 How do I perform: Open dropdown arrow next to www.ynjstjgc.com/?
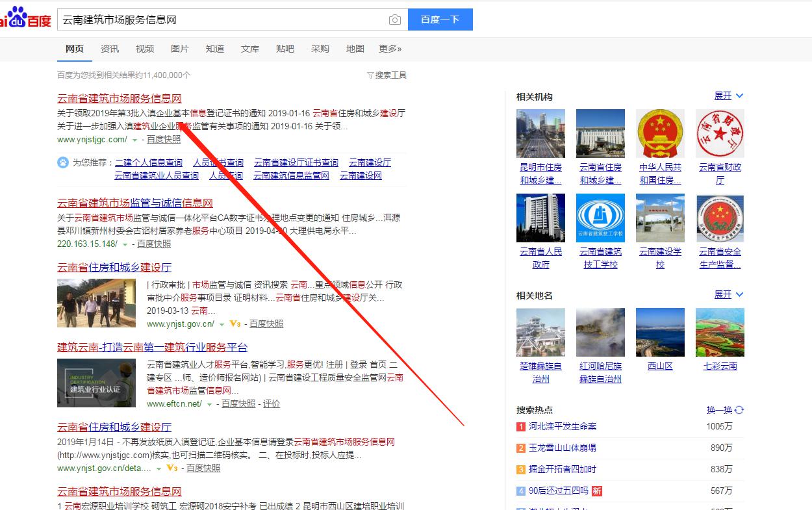pos(134,140)
